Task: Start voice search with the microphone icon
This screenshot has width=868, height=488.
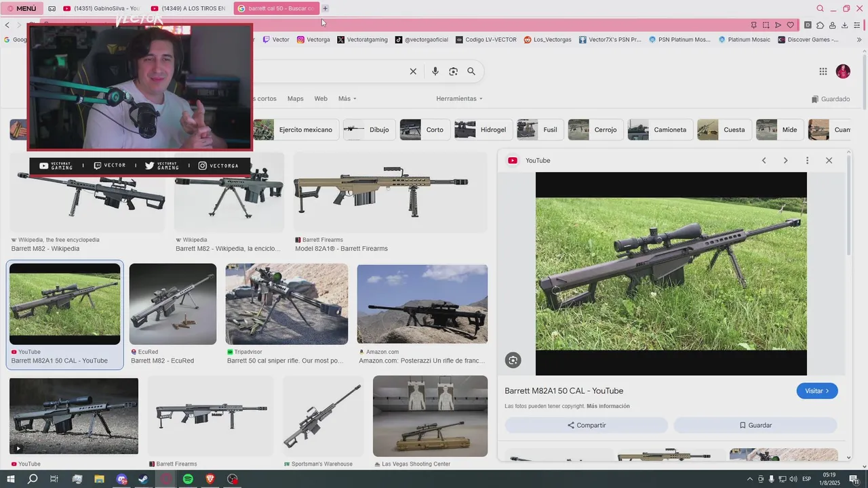Action: point(435,71)
